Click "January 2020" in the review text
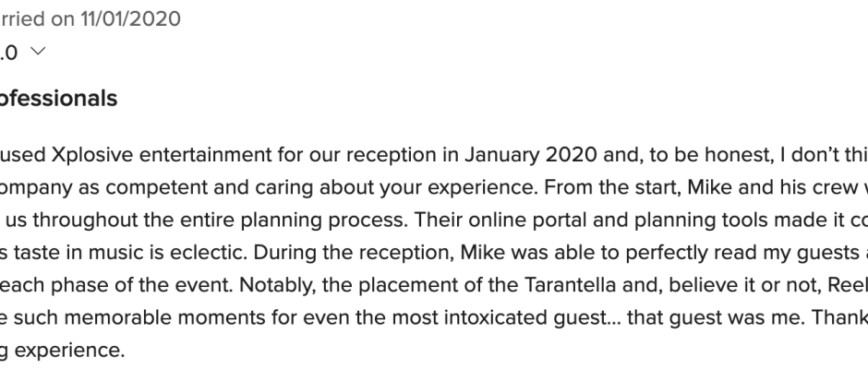 pyautogui.click(x=530, y=155)
